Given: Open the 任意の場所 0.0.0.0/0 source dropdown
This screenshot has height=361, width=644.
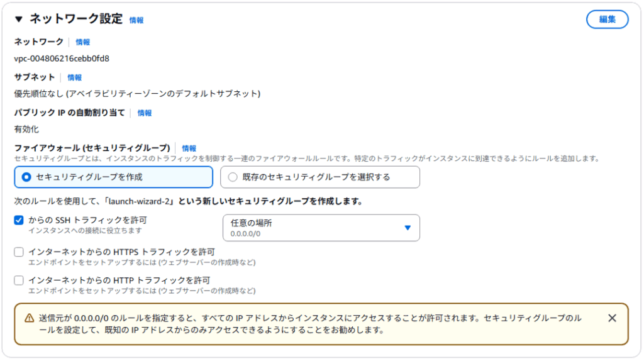Looking at the screenshot, I should pyautogui.click(x=321, y=228).
